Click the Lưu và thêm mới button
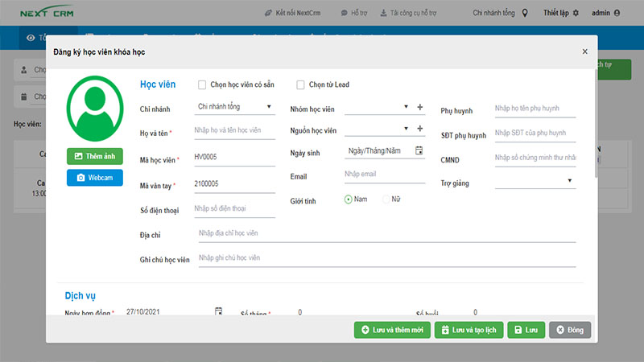 390,330
